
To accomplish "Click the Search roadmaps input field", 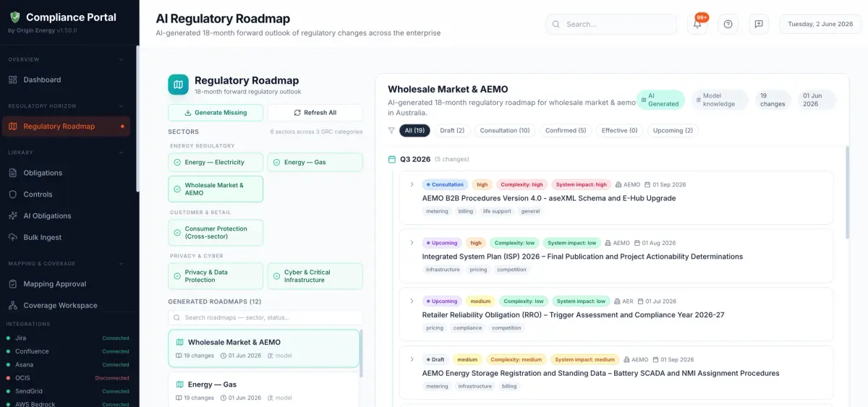I will 265,317.
